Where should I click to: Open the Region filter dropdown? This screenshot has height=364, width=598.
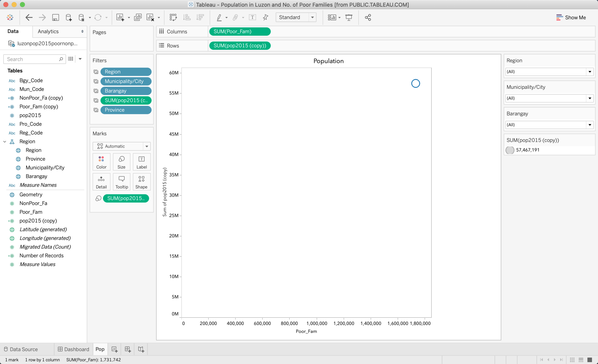pyautogui.click(x=590, y=72)
